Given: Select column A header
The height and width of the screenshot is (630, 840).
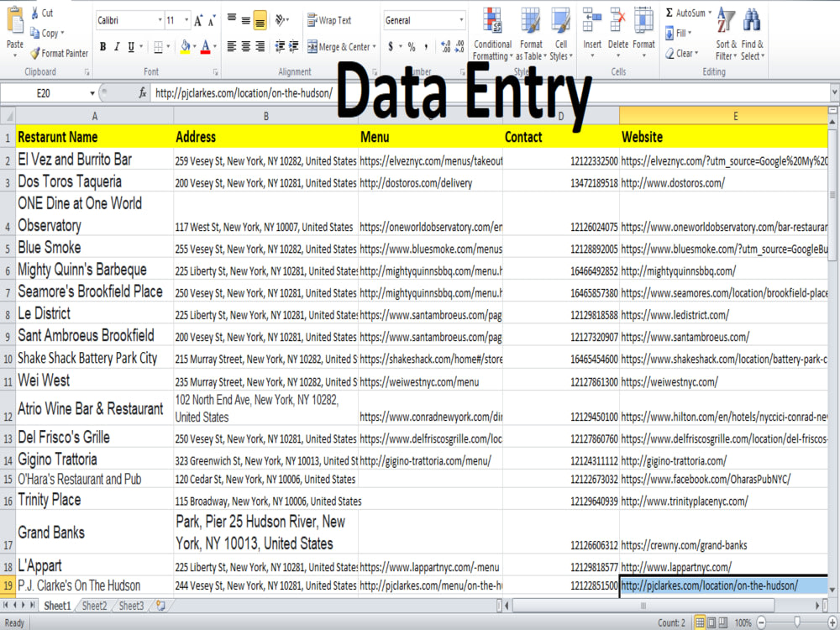Looking at the screenshot, I should click(94, 116).
